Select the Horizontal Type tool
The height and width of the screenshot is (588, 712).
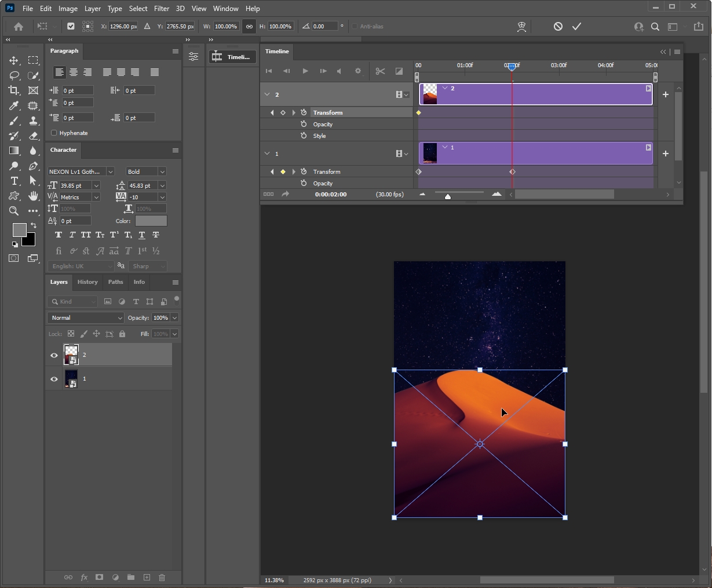(14, 181)
